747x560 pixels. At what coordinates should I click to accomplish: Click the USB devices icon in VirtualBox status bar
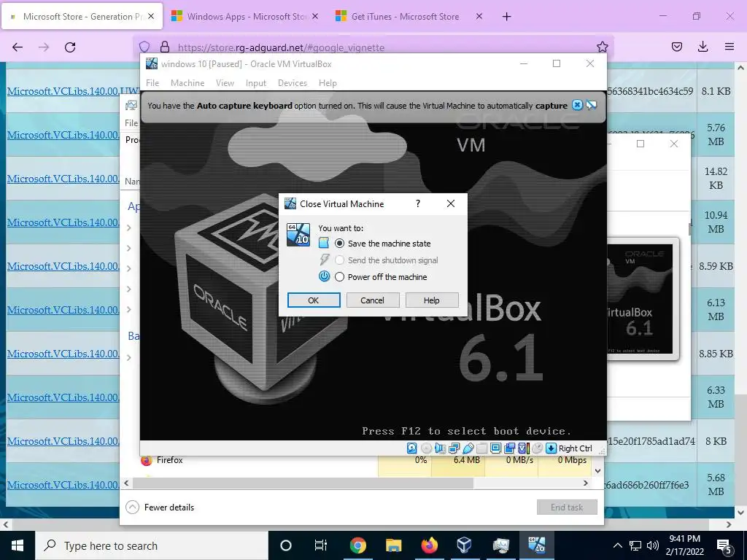(x=468, y=448)
